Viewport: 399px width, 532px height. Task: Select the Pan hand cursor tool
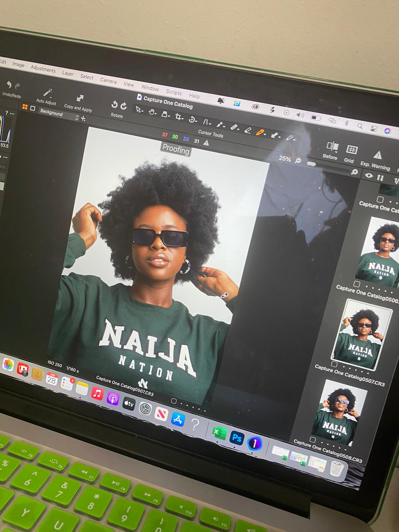[x=152, y=112]
